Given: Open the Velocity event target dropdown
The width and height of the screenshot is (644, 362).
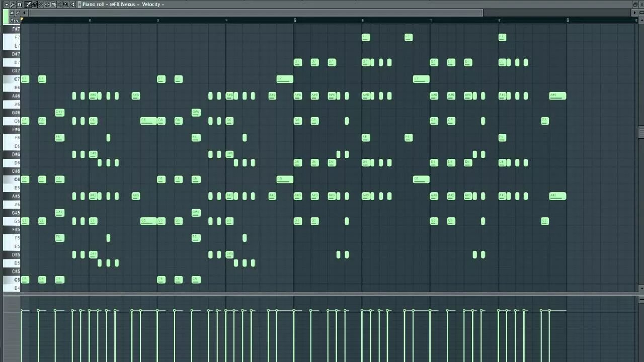Looking at the screenshot, I should click(x=163, y=5).
